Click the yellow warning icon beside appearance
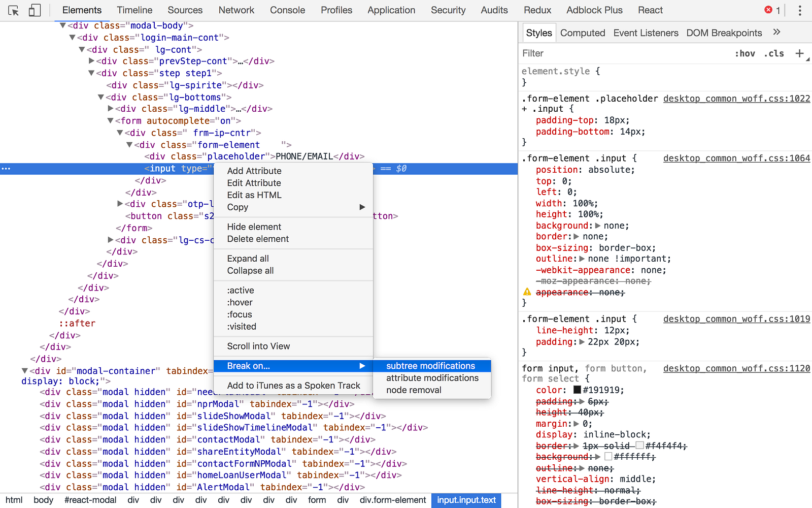The width and height of the screenshot is (812, 508). (x=527, y=292)
